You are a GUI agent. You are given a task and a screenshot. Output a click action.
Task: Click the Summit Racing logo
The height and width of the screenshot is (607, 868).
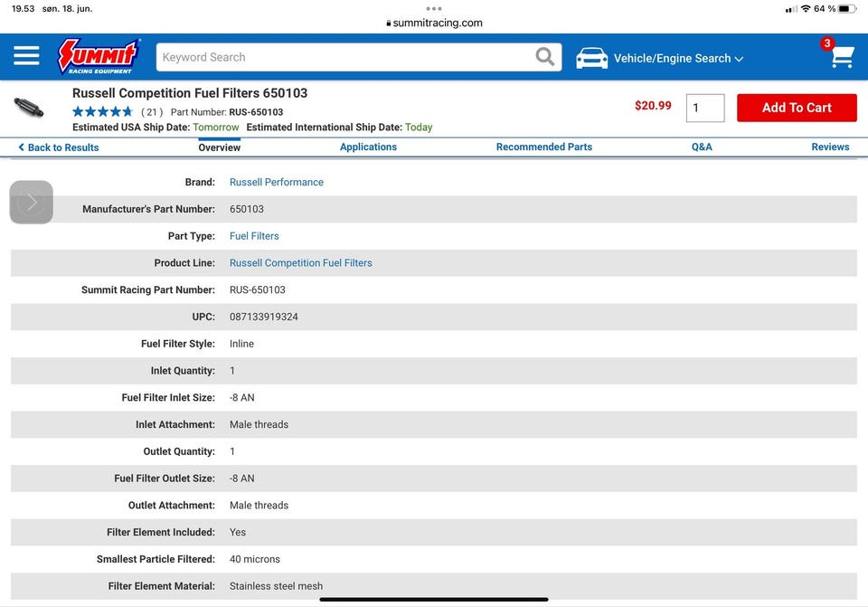coord(98,56)
